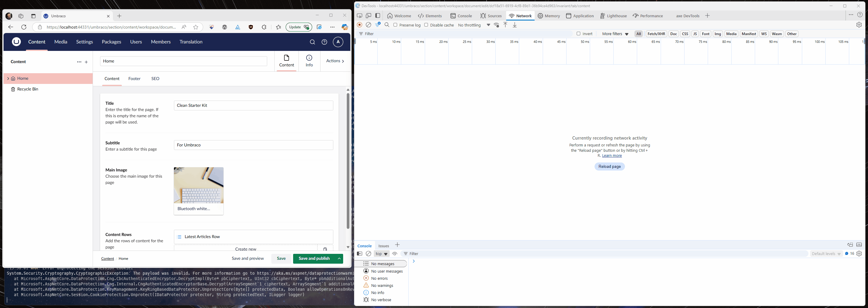
Task: Add page to browser favorites star
Action: coord(196,27)
